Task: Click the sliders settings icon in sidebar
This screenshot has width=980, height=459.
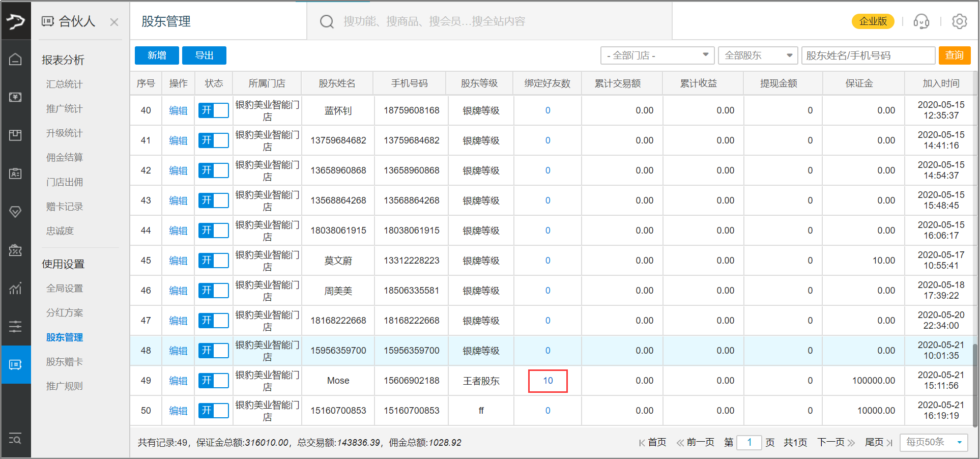Action: pyautogui.click(x=15, y=326)
